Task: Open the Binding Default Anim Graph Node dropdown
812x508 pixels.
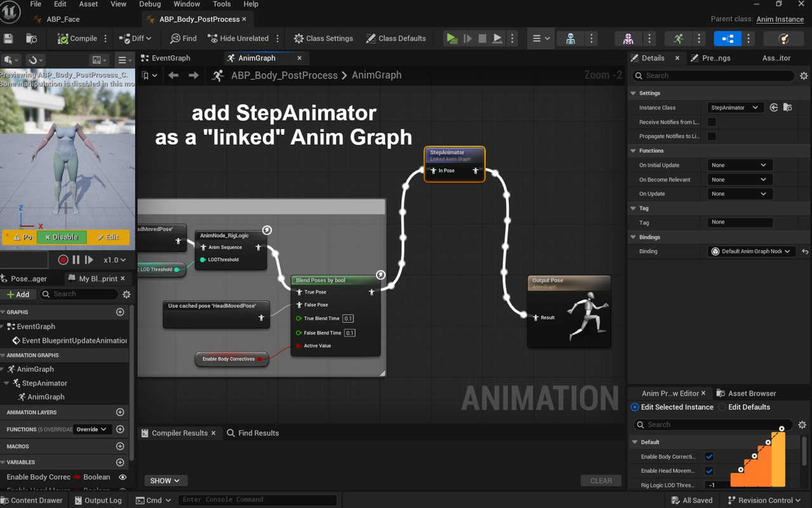Action: 752,251
